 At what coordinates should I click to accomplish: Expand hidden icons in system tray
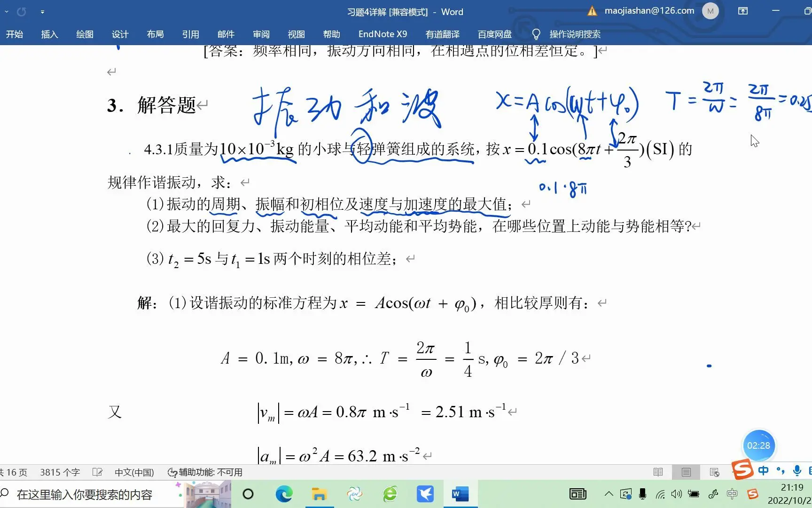[x=609, y=494]
